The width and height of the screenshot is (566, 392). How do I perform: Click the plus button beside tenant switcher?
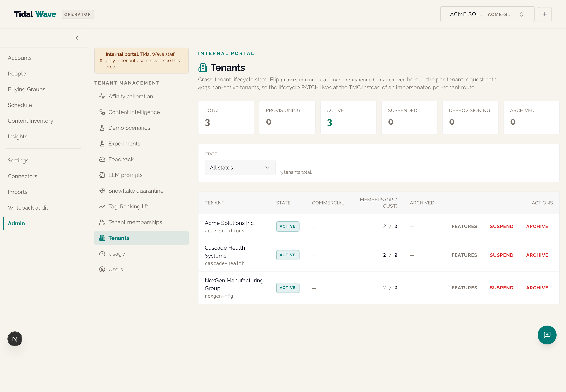click(x=544, y=14)
